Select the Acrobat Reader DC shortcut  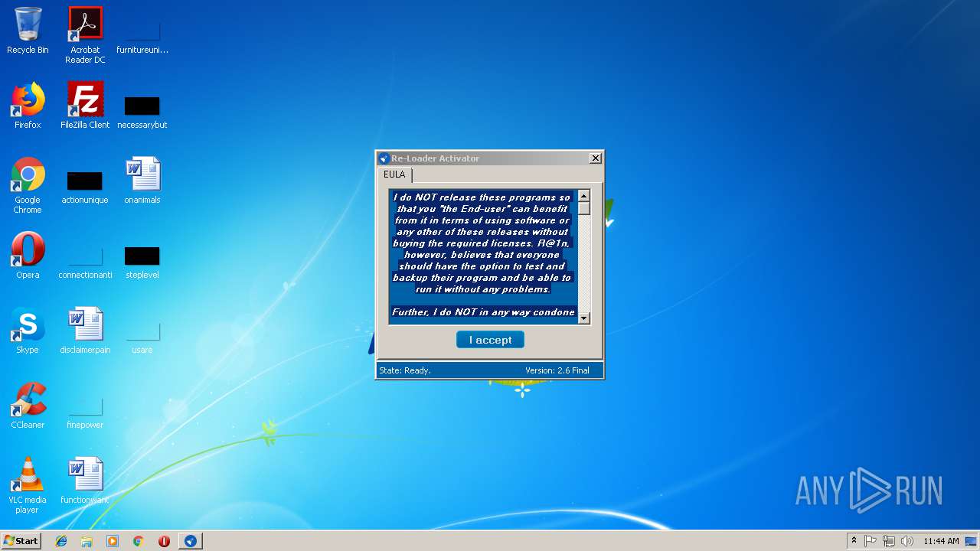pos(85,35)
